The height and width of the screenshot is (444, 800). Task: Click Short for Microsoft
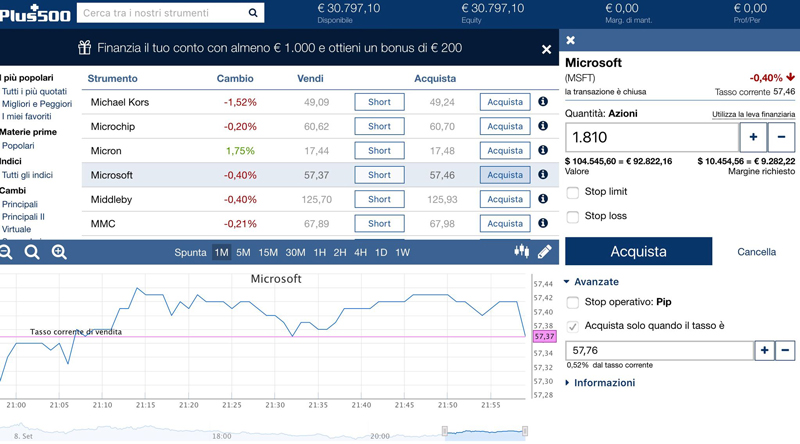click(x=380, y=175)
